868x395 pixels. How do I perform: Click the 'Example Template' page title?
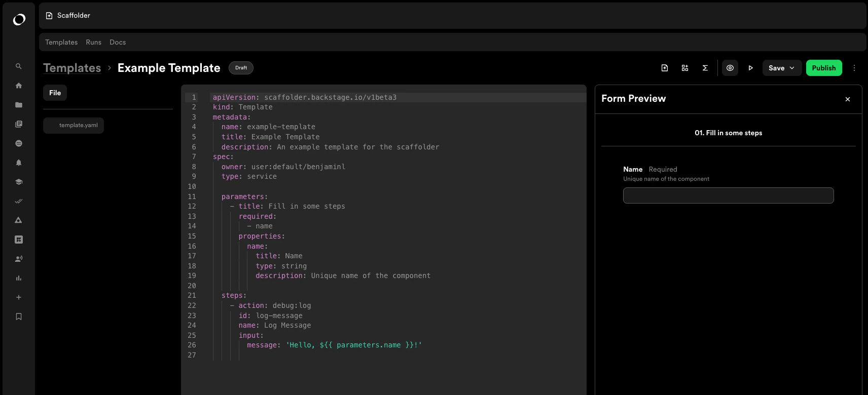[x=169, y=68]
